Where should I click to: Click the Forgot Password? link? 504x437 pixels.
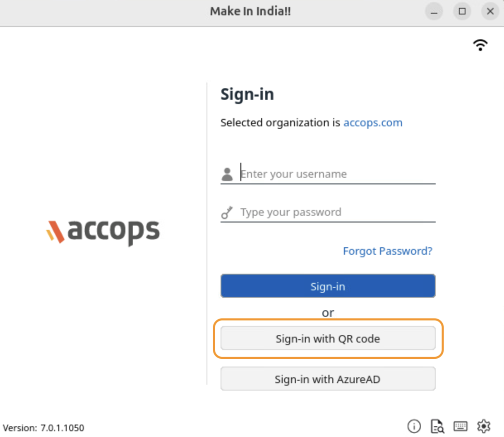point(387,251)
